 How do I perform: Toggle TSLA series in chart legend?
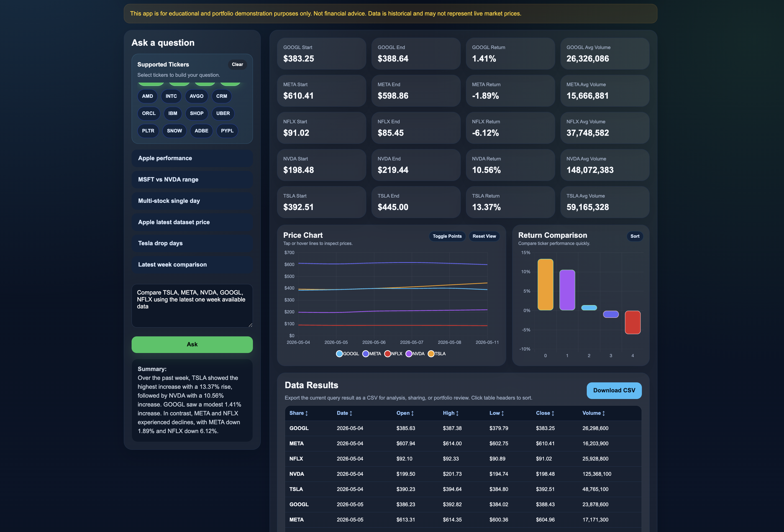[x=437, y=354]
